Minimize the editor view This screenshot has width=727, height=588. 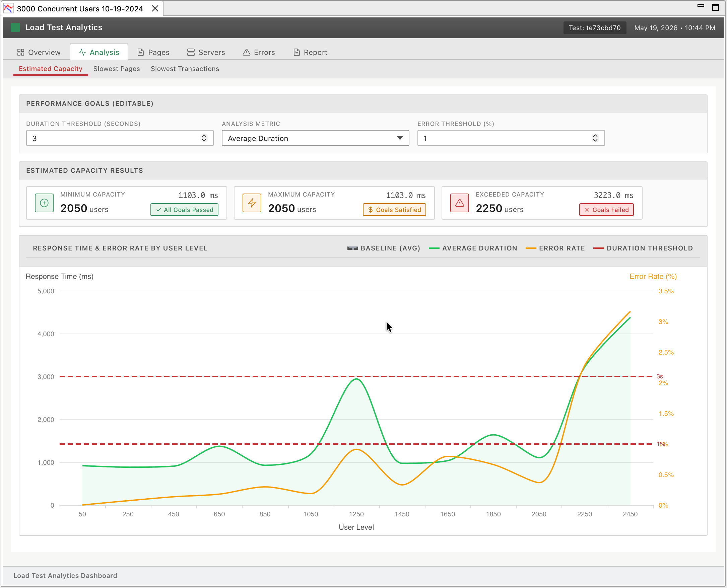pos(701,6)
